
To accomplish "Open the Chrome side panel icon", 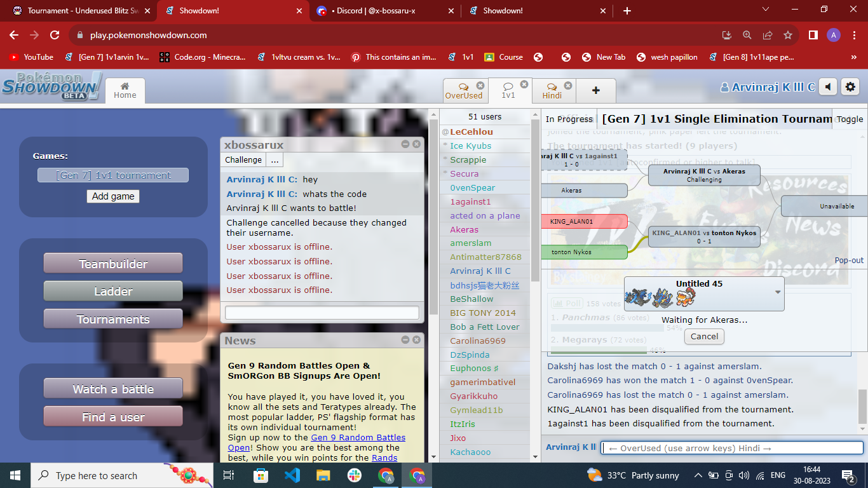I will click(813, 35).
